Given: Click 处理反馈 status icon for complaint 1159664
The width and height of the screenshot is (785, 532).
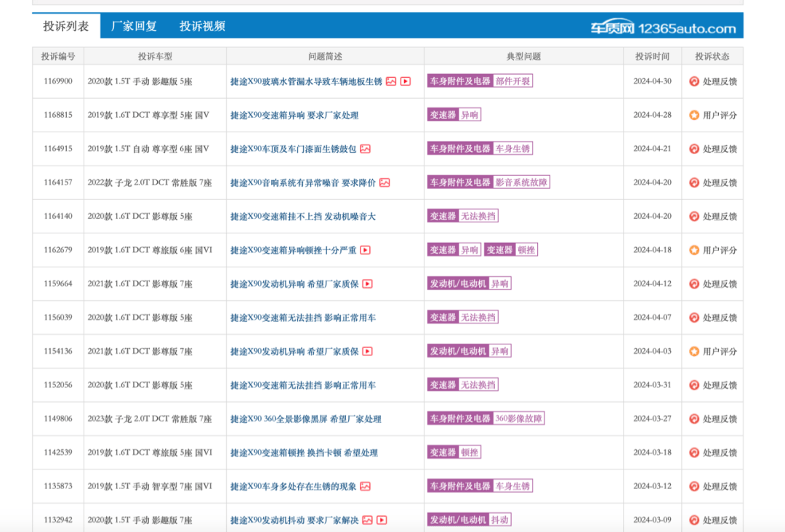Looking at the screenshot, I should point(694,283).
